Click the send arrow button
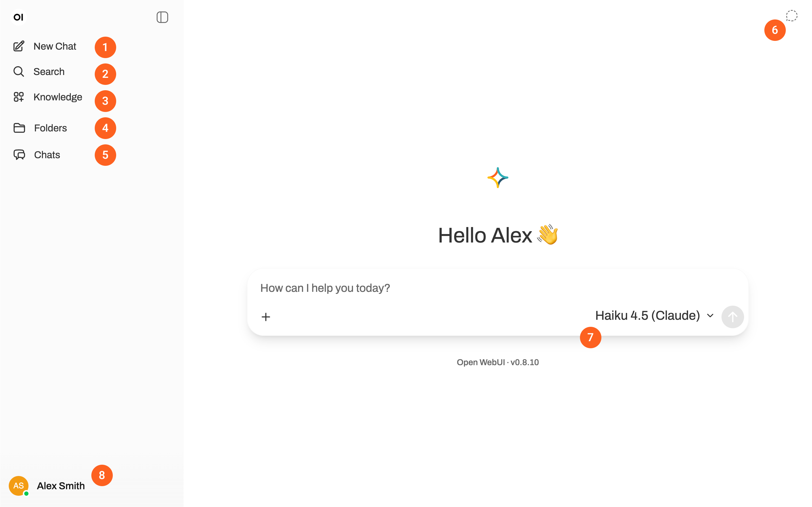 732,317
